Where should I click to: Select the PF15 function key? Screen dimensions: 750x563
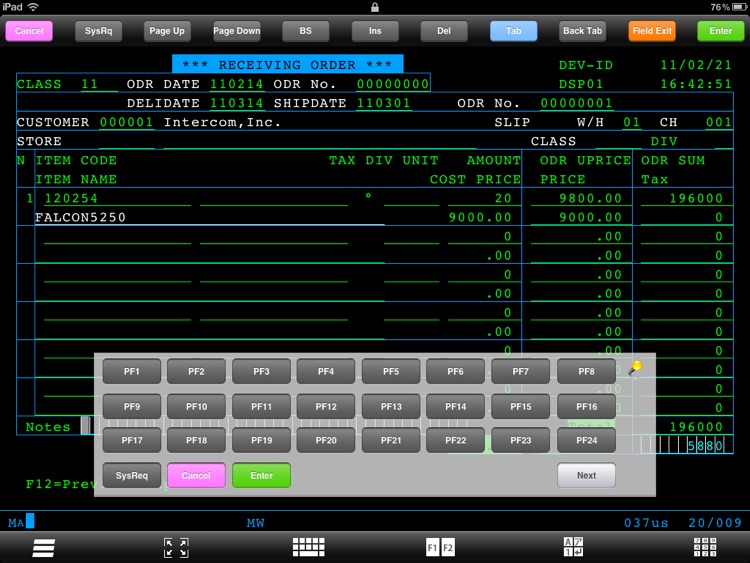(x=520, y=407)
